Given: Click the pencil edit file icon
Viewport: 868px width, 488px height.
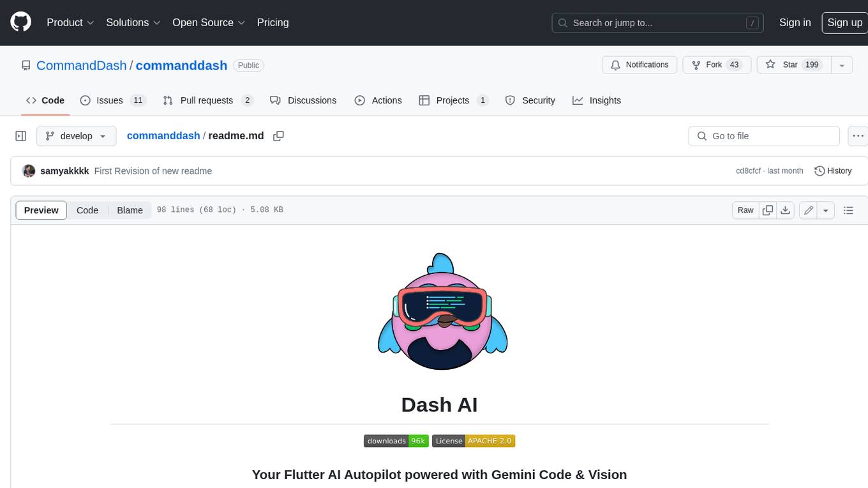Looking at the screenshot, I should click(x=809, y=210).
